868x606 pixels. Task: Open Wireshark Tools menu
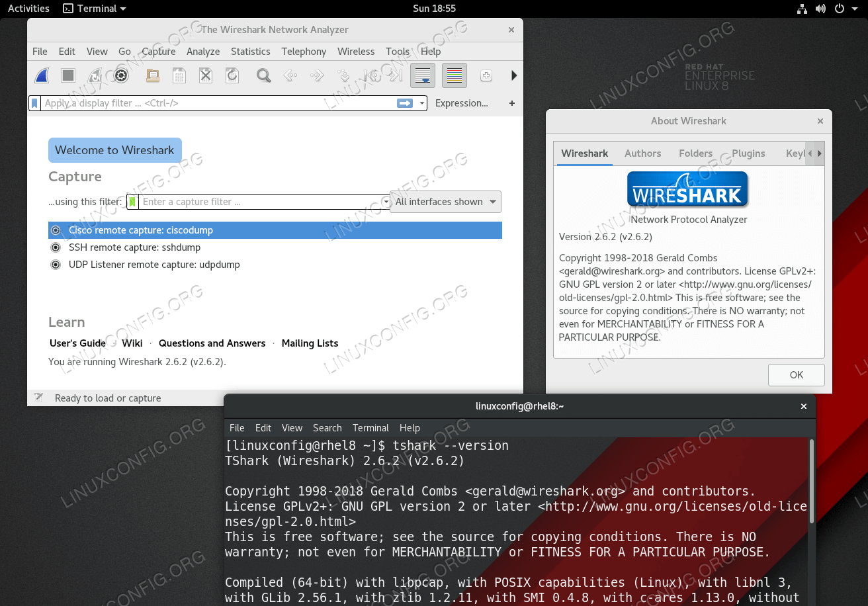(398, 52)
